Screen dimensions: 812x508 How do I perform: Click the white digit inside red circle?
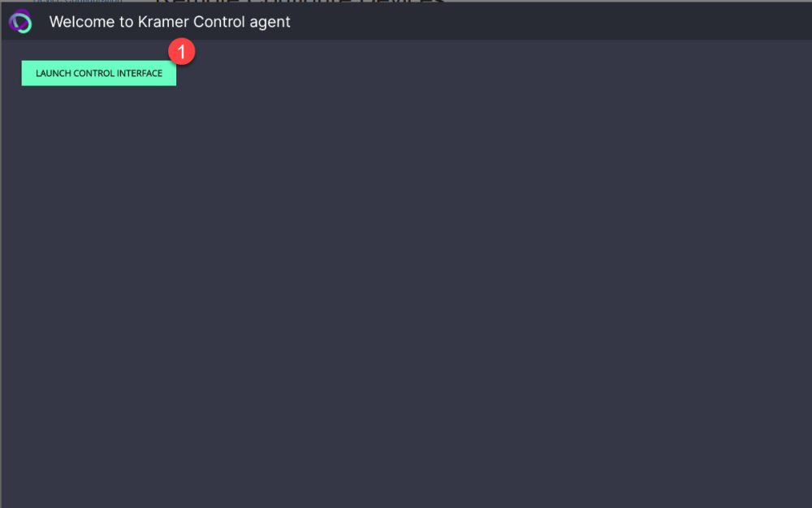[182, 52]
